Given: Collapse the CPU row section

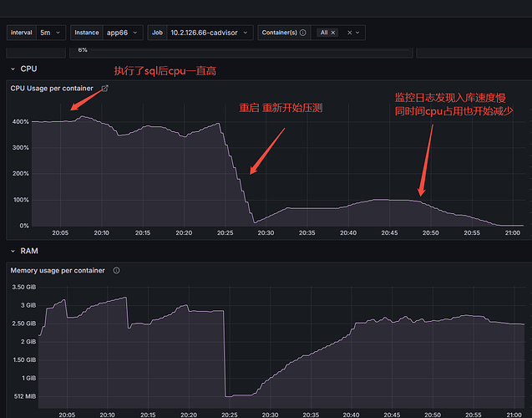Looking at the screenshot, I should (12, 68).
